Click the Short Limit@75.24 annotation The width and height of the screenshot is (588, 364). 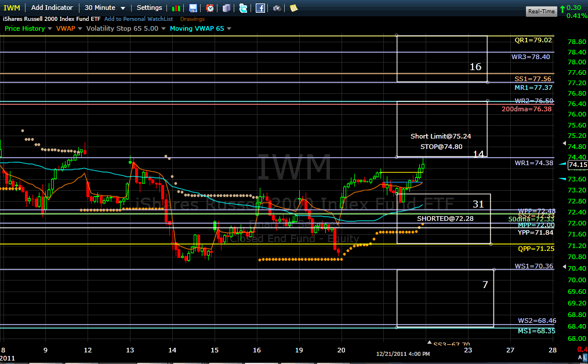click(x=441, y=136)
